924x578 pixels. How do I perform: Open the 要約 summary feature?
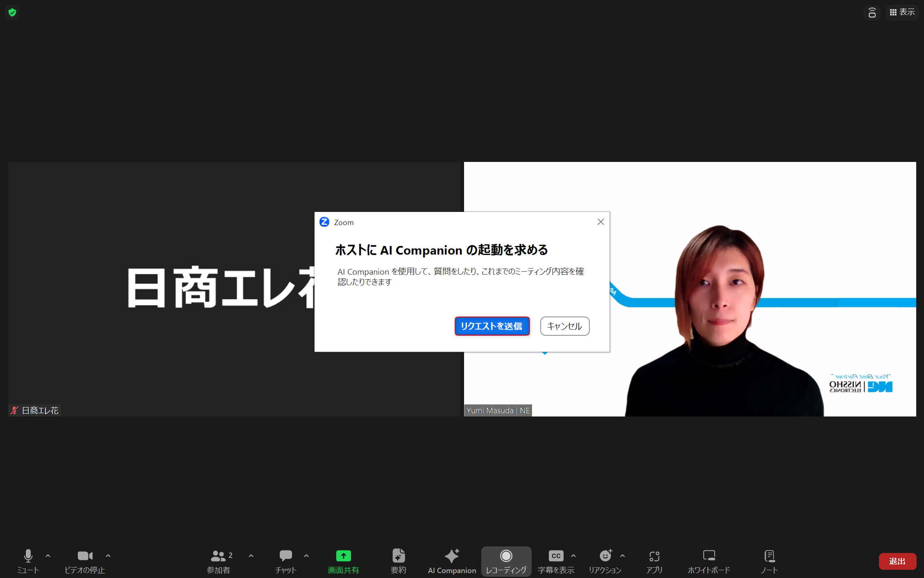click(399, 561)
